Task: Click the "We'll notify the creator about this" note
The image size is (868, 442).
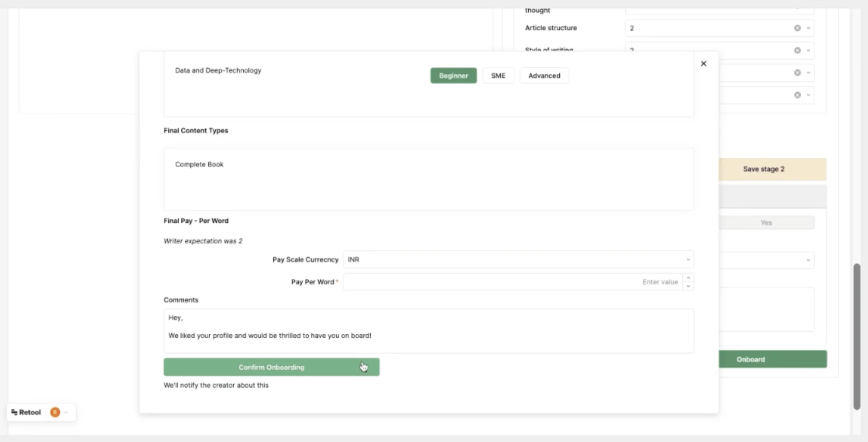Action: point(216,385)
